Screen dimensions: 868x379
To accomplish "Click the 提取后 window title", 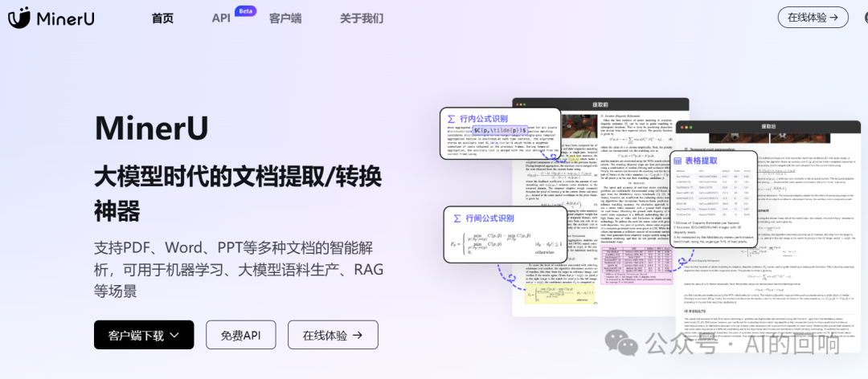I will [768, 127].
